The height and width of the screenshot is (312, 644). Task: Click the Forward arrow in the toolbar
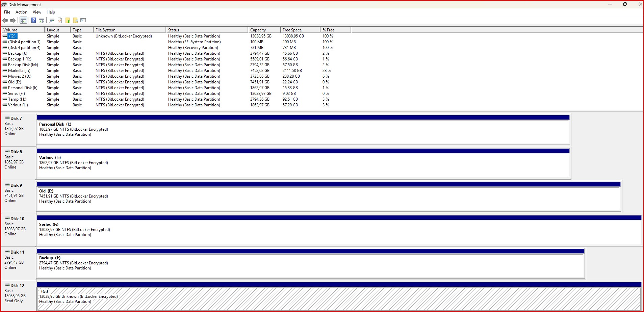[x=13, y=21]
